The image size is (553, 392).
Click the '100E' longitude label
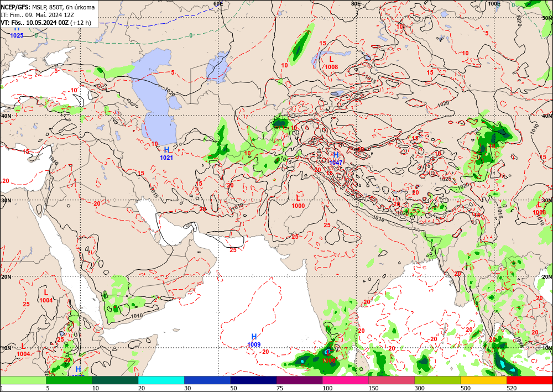[x=494, y=3]
